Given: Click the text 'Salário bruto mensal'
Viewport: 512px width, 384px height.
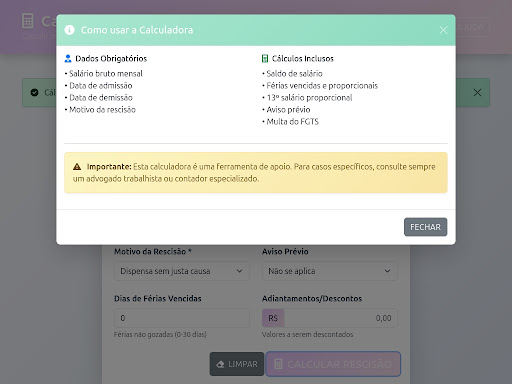Looking at the screenshot, I should click(106, 74).
